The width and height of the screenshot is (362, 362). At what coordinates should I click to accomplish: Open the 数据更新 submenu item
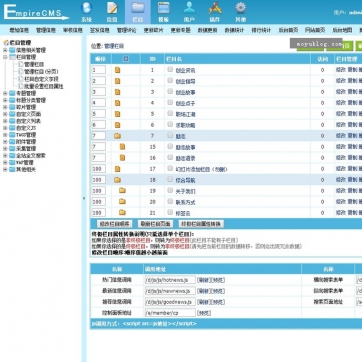coord(207,30)
